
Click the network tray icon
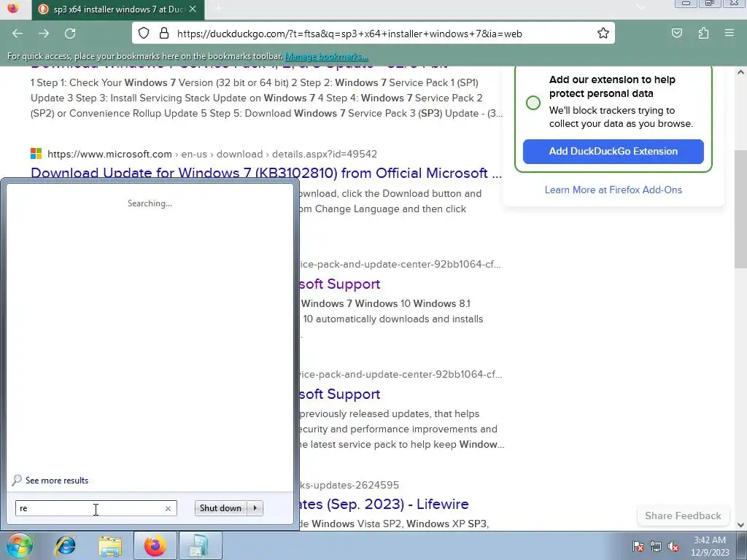click(656, 546)
